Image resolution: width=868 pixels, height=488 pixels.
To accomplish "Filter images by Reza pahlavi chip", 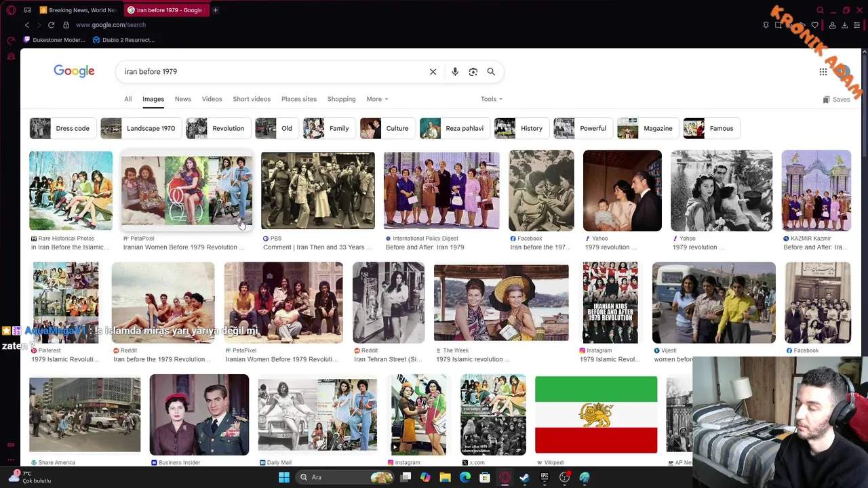I will click(454, 128).
